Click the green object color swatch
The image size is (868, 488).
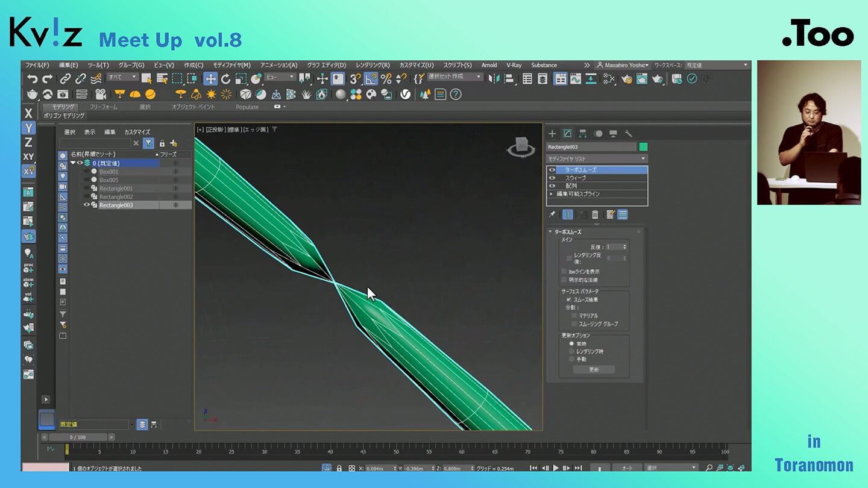coord(643,147)
